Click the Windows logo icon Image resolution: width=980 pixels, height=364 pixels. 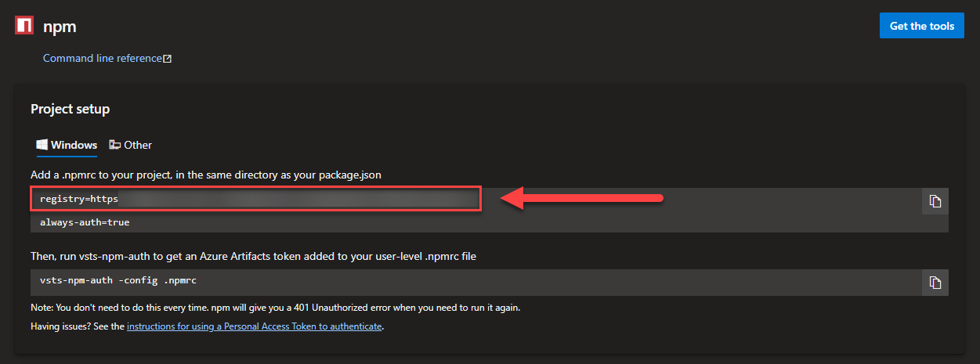pyautogui.click(x=42, y=145)
